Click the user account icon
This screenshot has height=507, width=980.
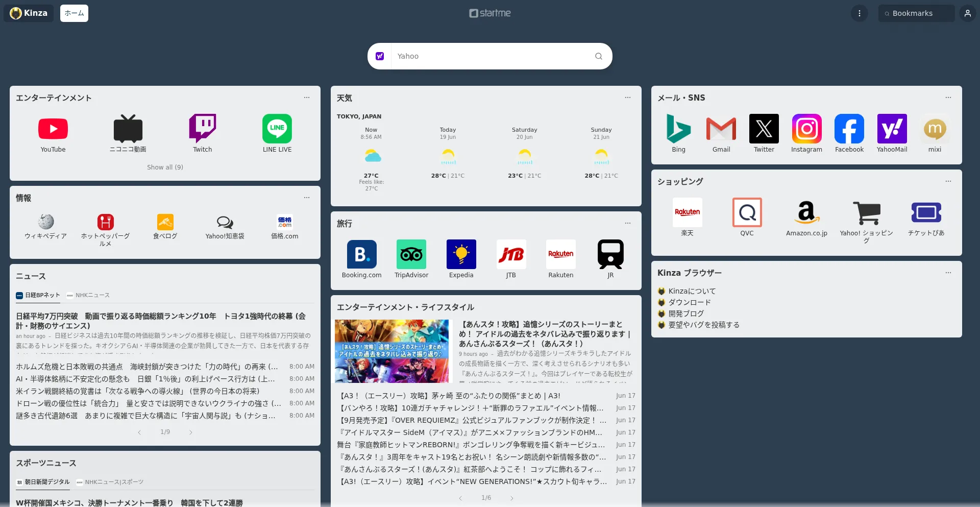(968, 13)
